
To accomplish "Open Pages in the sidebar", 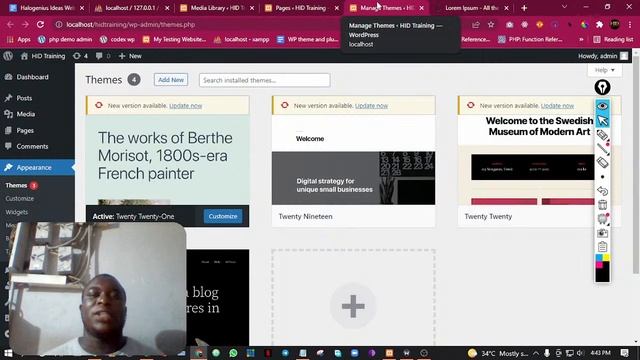I will pyautogui.click(x=25, y=131).
